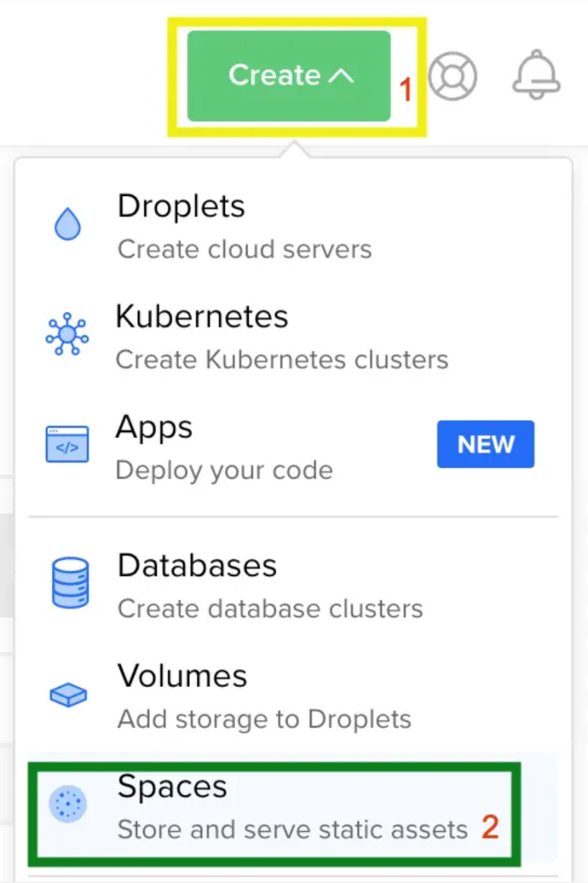This screenshot has width=588, height=883.
Task: Select the Volumes menu item title
Action: click(182, 675)
